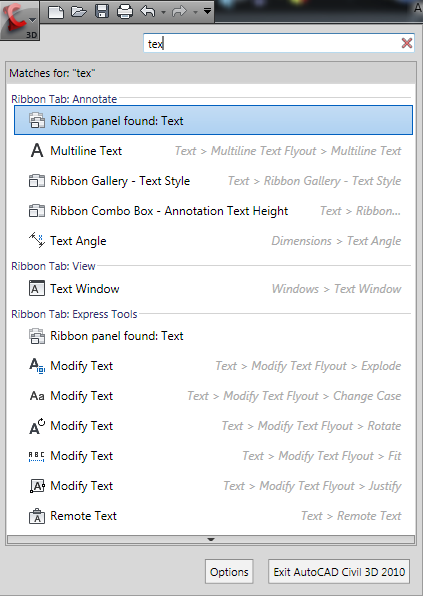The height and width of the screenshot is (596, 423).
Task: Click the New document icon in toolbar
Action: point(56,11)
